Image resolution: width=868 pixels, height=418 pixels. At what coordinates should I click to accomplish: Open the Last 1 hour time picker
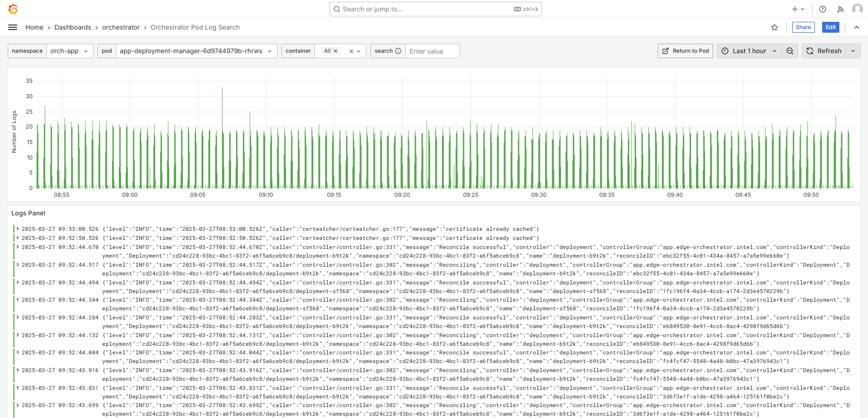749,51
